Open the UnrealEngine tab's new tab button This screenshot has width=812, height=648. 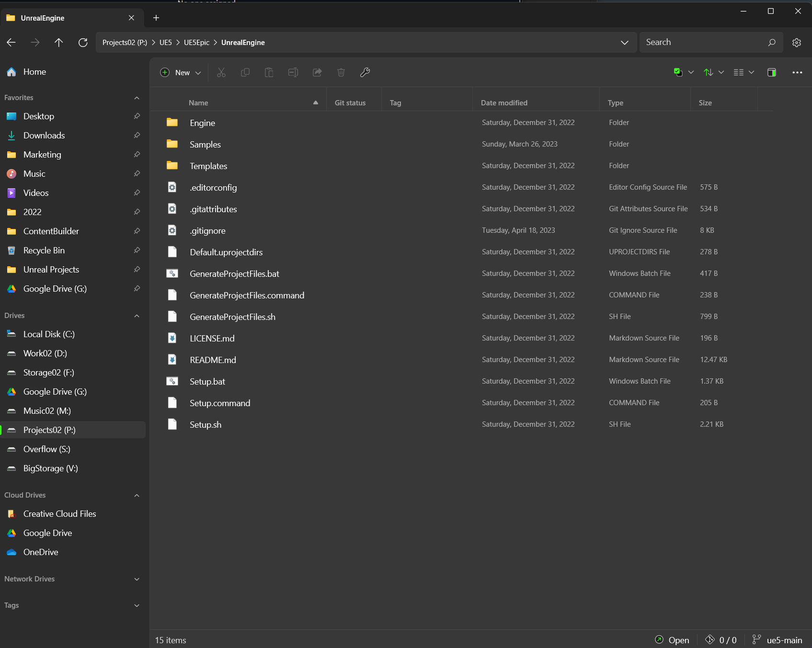156,18
